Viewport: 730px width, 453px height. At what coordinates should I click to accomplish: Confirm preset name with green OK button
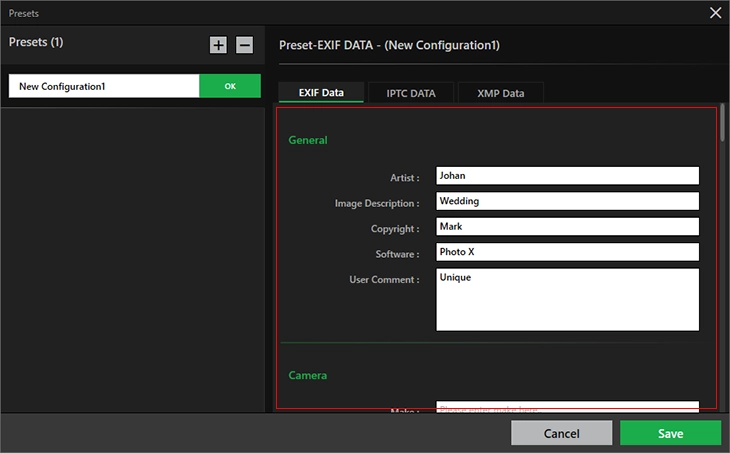point(230,86)
